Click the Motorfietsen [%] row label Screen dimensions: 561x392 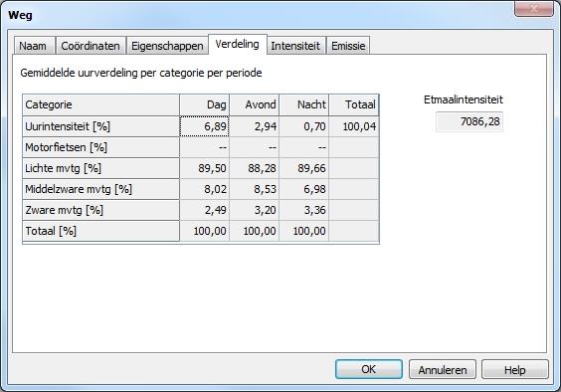[x=100, y=147]
